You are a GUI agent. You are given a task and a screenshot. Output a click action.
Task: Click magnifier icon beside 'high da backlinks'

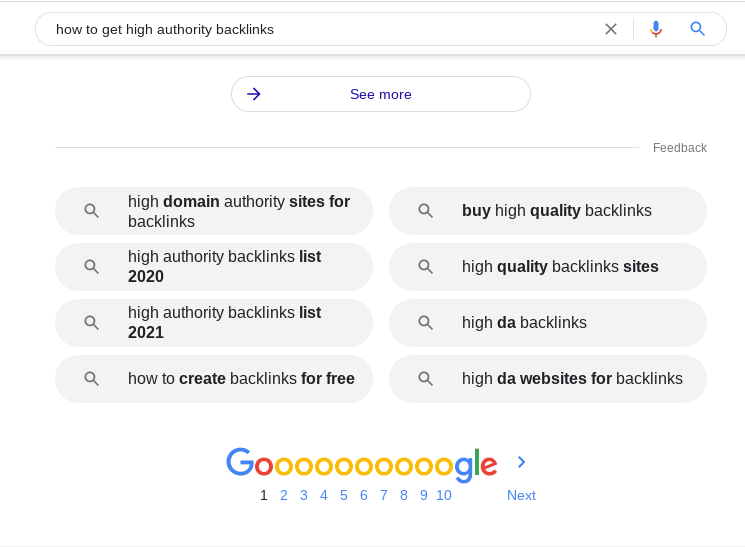click(425, 323)
